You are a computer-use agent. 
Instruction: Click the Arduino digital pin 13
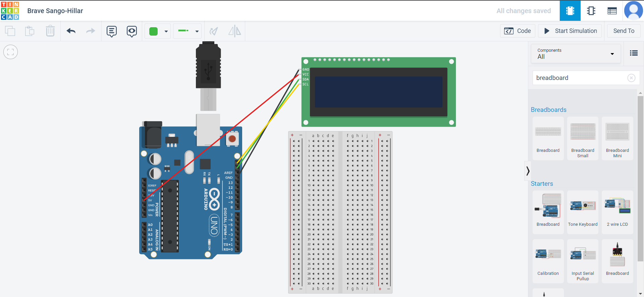click(x=237, y=183)
